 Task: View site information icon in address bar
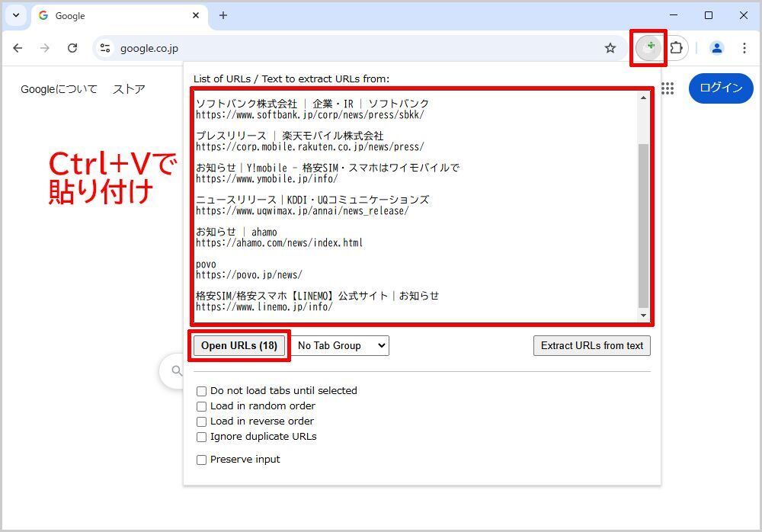105,48
